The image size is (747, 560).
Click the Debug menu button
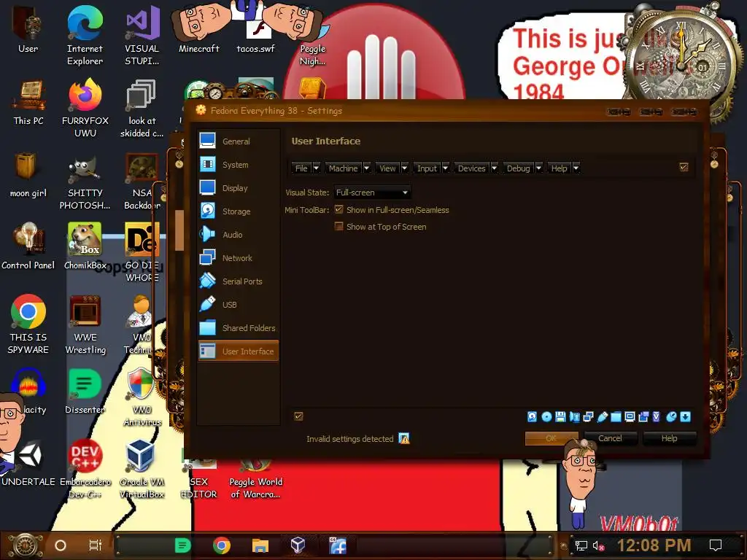pyautogui.click(x=519, y=168)
